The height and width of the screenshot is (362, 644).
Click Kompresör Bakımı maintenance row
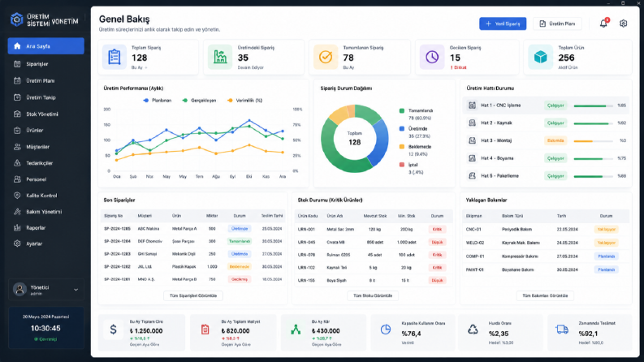click(x=546, y=256)
